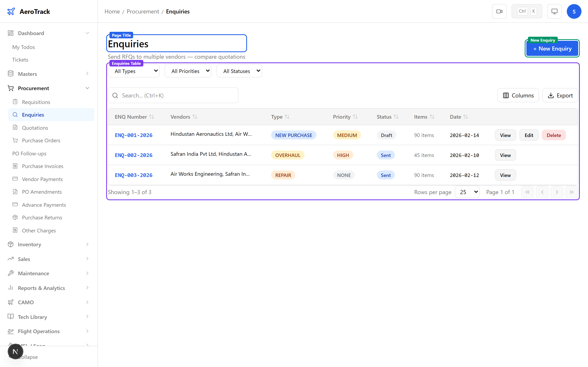
Task: Click the last-page double chevron in pagination
Action: [572, 192]
